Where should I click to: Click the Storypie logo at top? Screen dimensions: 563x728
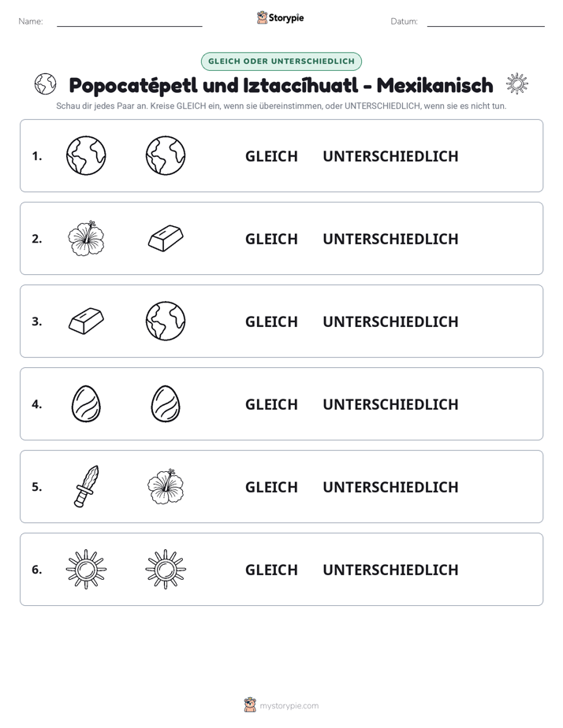click(280, 17)
